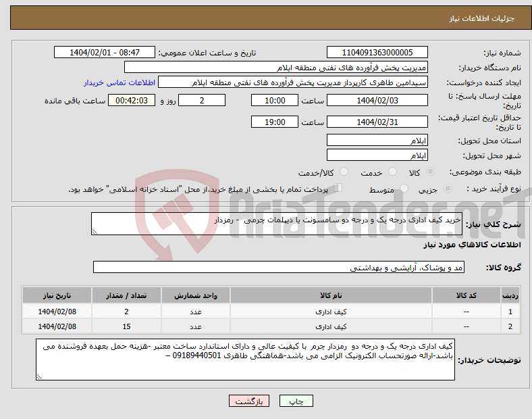The width and height of the screenshot is (532, 419).
Task: Click the price validity date 1404/02/31
Action: pyautogui.click(x=377, y=122)
